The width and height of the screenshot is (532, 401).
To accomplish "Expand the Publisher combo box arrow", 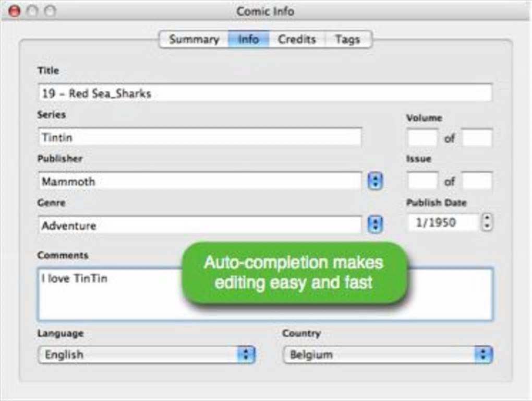I will pyautogui.click(x=375, y=181).
